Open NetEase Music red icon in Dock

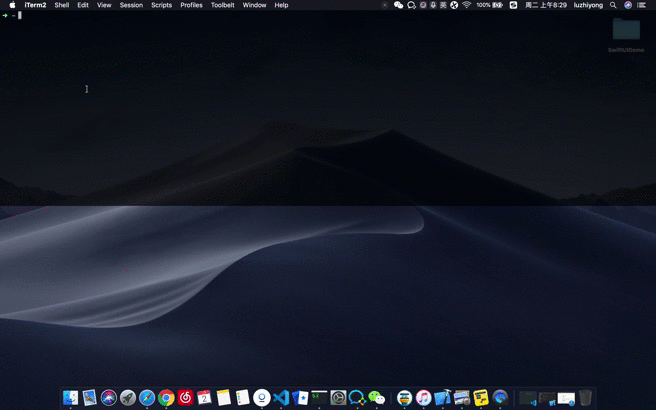tap(185, 397)
